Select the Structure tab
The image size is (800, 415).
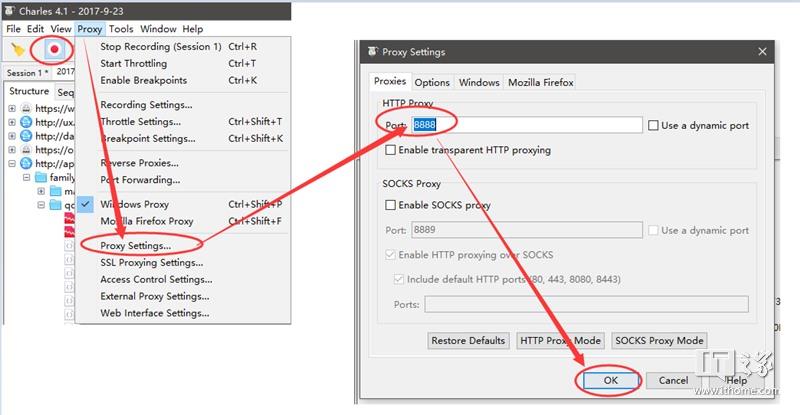coord(29,91)
